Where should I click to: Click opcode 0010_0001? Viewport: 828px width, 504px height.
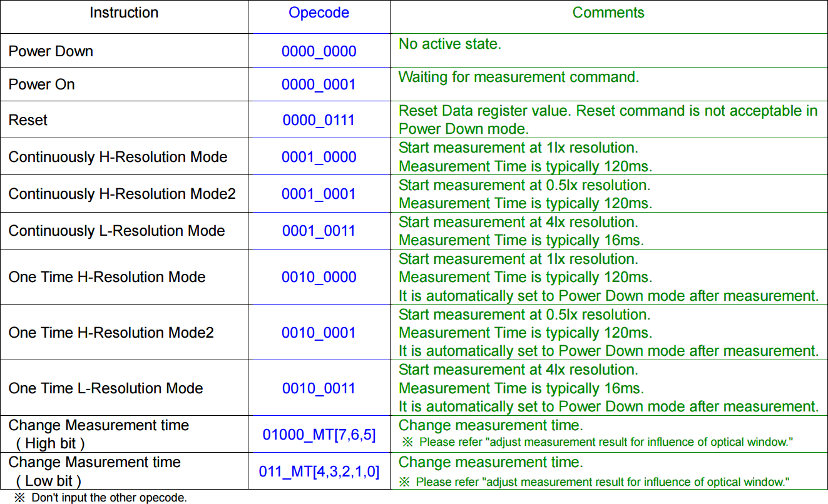point(319,333)
